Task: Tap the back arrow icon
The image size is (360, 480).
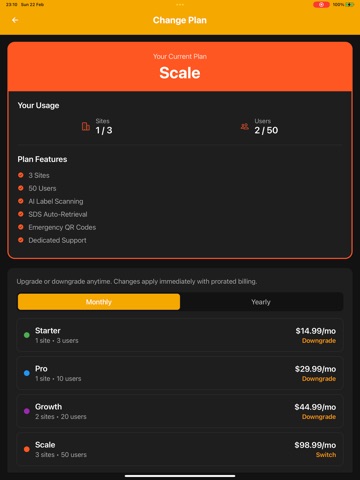Action: tap(15, 20)
